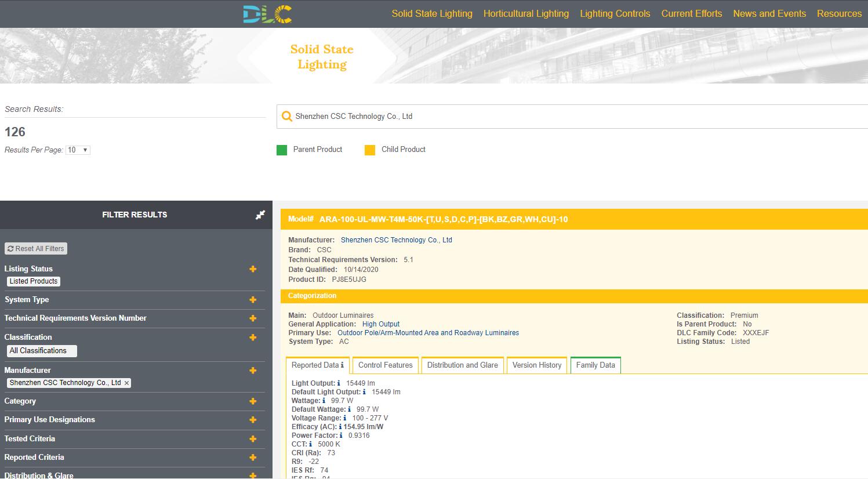Click info icon beside Voltage Range
The width and height of the screenshot is (868, 479).
pyautogui.click(x=344, y=418)
